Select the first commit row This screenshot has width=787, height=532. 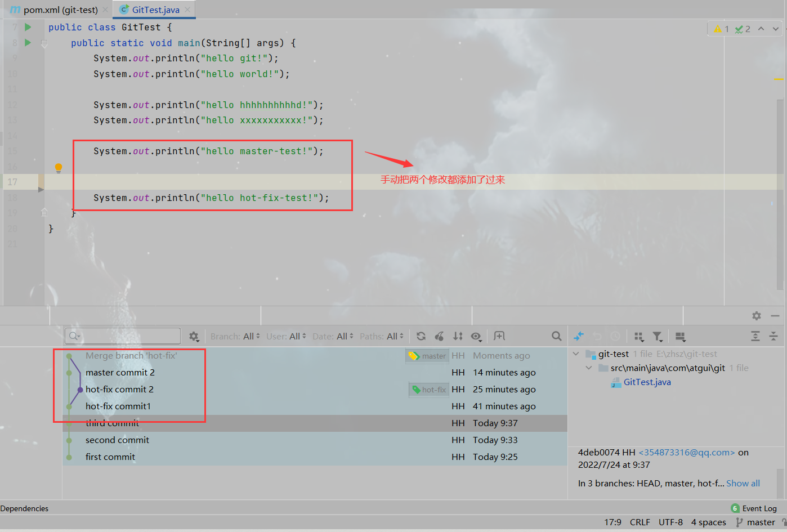click(x=315, y=457)
